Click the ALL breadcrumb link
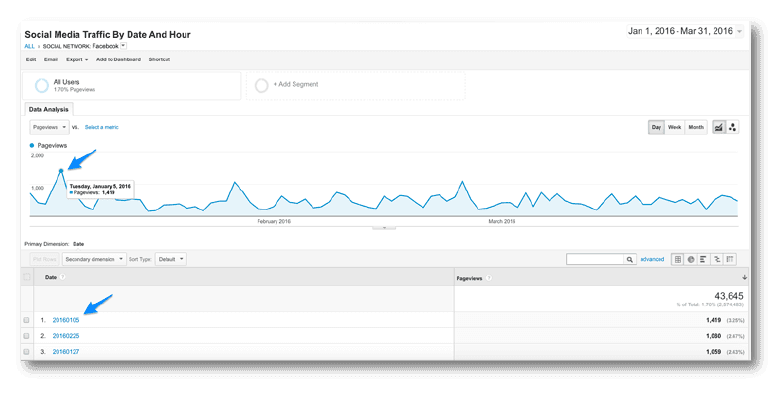 [x=29, y=46]
